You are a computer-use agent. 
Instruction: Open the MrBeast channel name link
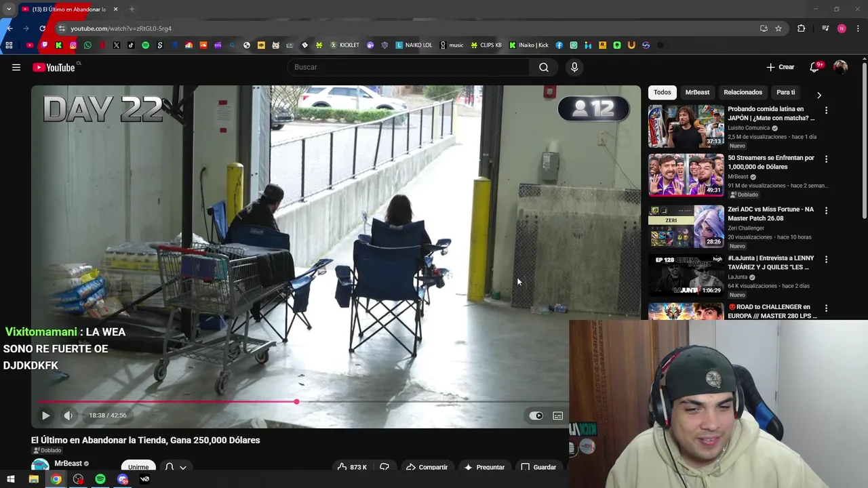pyautogui.click(x=68, y=464)
